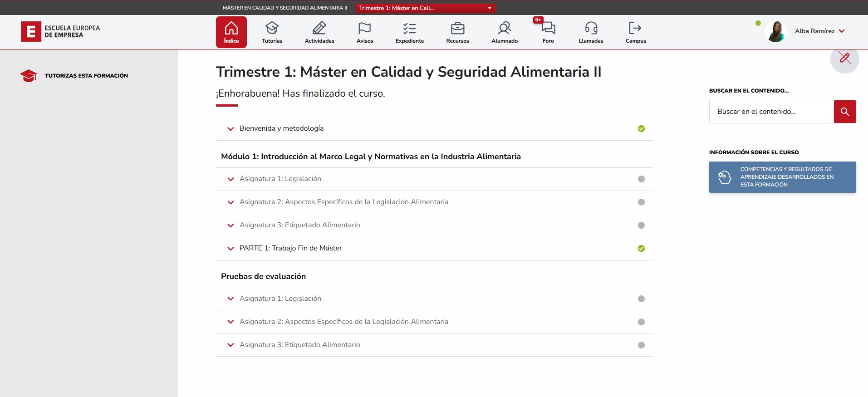
Task: Open Alba Ramírez user menu
Action: click(x=819, y=31)
